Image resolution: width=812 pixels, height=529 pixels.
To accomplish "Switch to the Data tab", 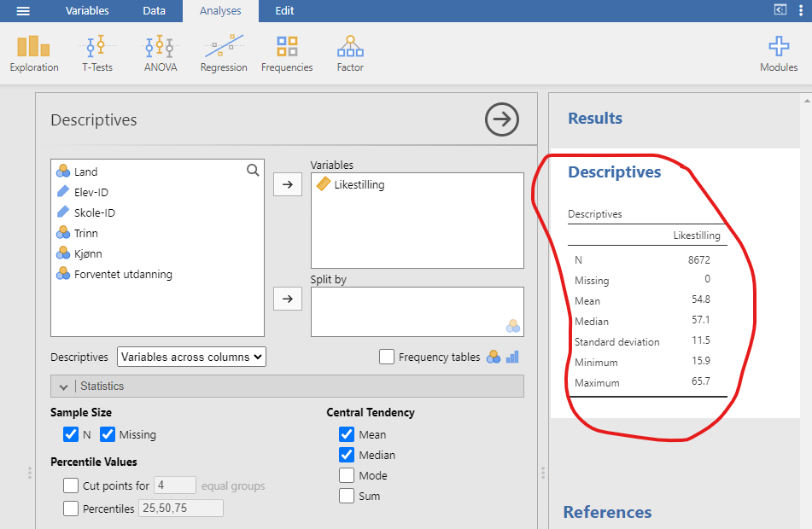I will tap(154, 11).
